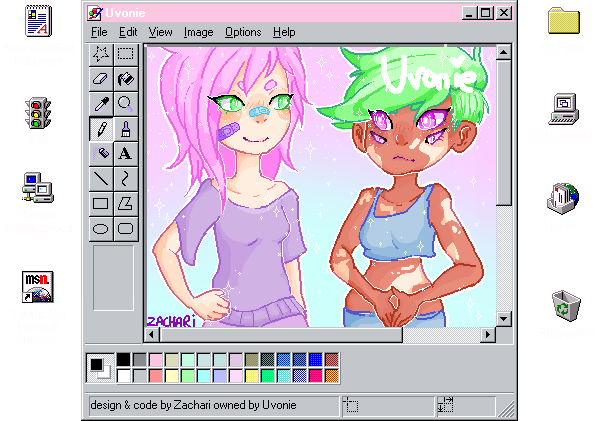Click the painting canvas area

point(321,186)
